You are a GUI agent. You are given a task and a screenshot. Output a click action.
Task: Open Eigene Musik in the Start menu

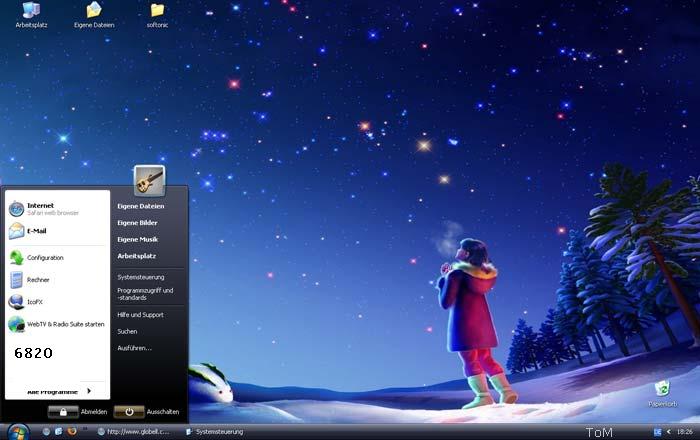tap(138, 240)
